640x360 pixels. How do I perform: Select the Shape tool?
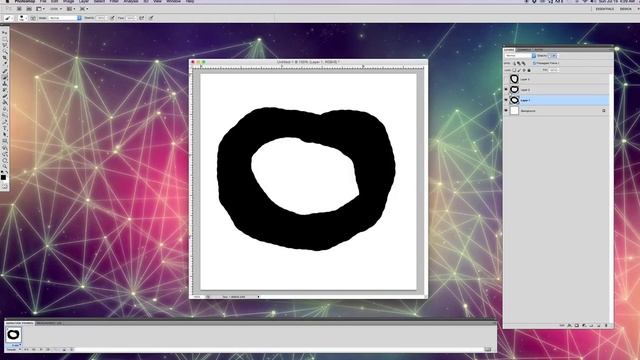(4, 141)
